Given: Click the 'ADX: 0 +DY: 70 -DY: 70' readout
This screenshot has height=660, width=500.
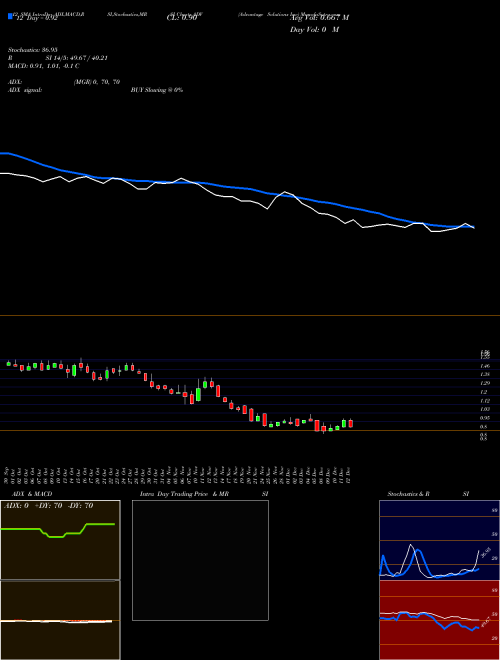Looking at the screenshot, I should coord(48,506).
